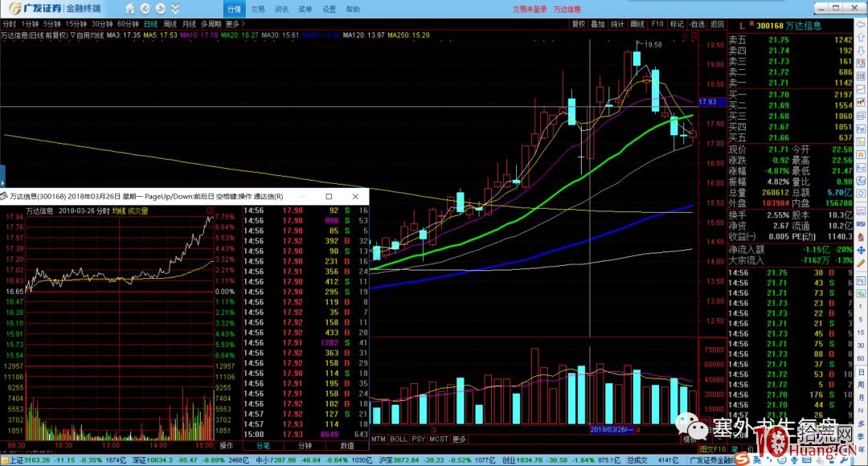Toggle 60 minute period in right sidebar
The width and height of the screenshot is (868, 466).
click(862, 358)
